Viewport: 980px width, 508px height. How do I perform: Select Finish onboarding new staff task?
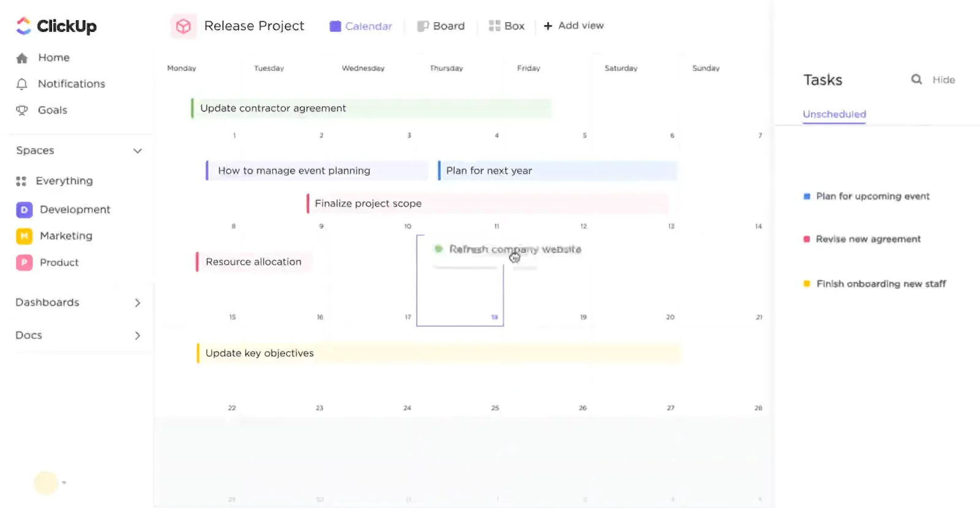click(x=881, y=284)
